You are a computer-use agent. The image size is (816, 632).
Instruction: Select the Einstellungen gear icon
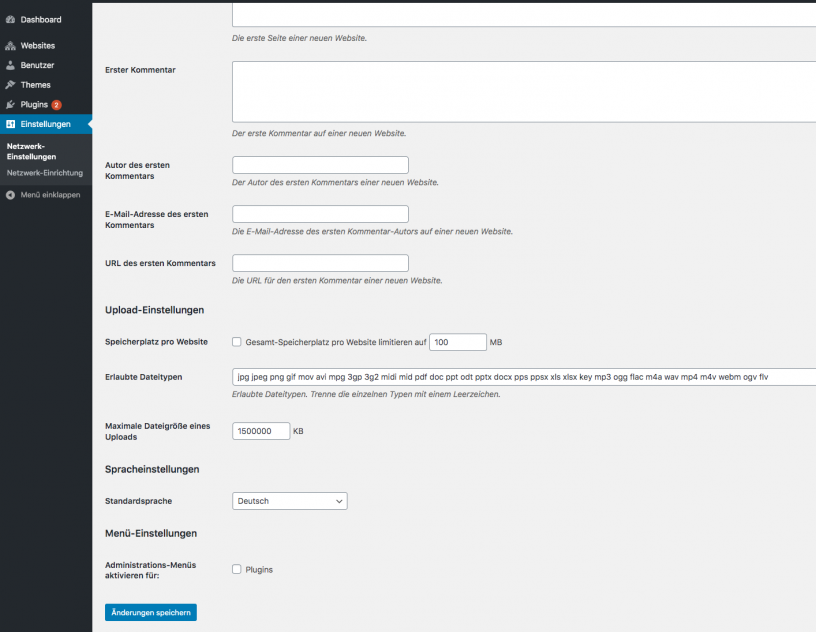pos(12,124)
